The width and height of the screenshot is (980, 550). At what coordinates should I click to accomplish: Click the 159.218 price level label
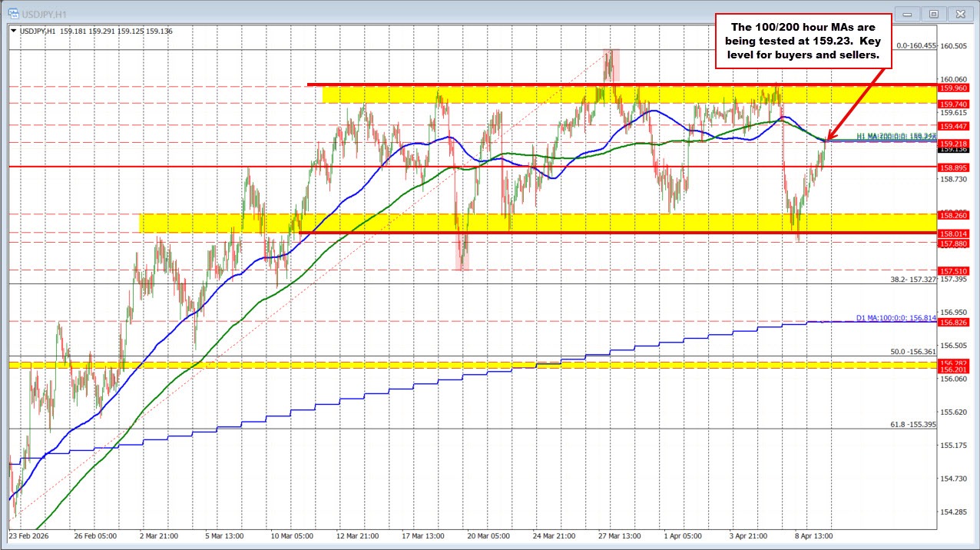pos(952,144)
